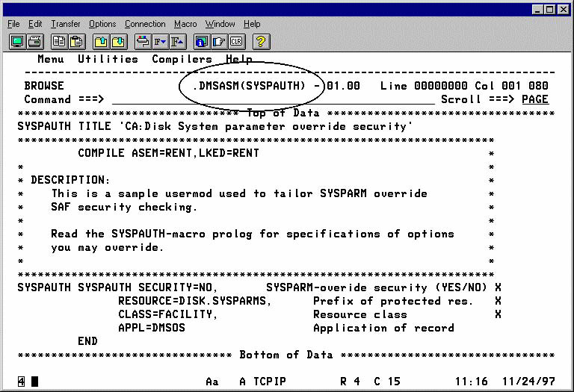574x392 pixels.
Task: Click the Command input line
Action: (273, 99)
